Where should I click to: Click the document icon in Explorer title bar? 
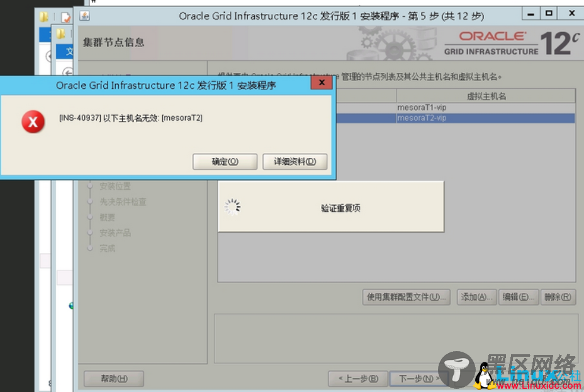pos(65,17)
